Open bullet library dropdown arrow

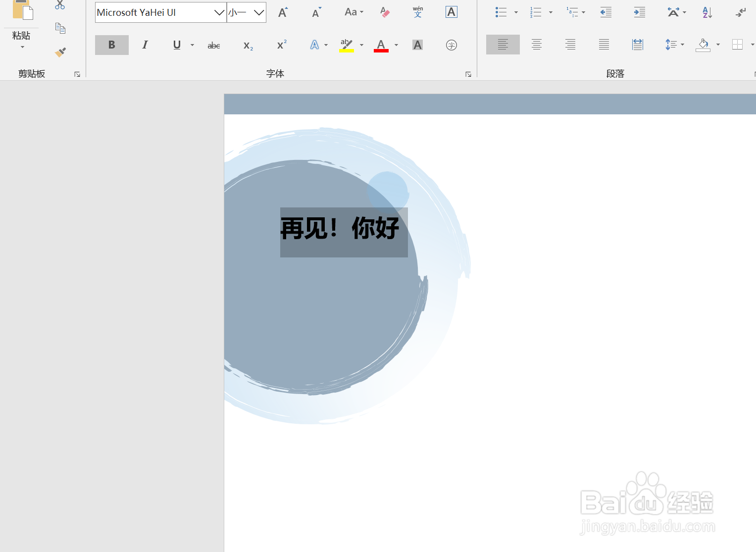(x=516, y=12)
